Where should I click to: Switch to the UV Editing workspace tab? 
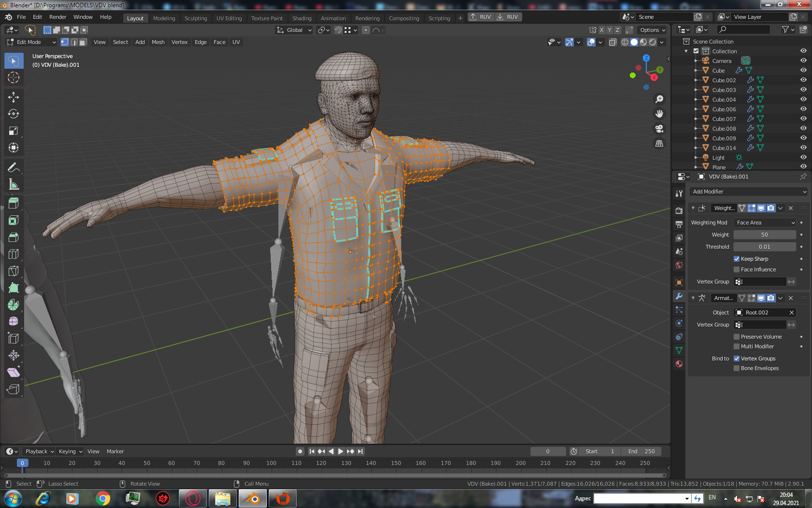(x=229, y=18)
